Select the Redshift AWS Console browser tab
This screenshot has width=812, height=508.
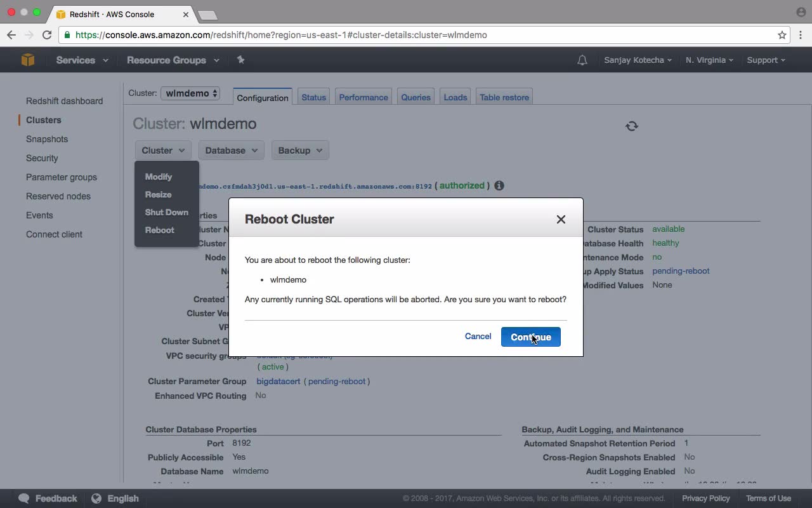point(122,14)
